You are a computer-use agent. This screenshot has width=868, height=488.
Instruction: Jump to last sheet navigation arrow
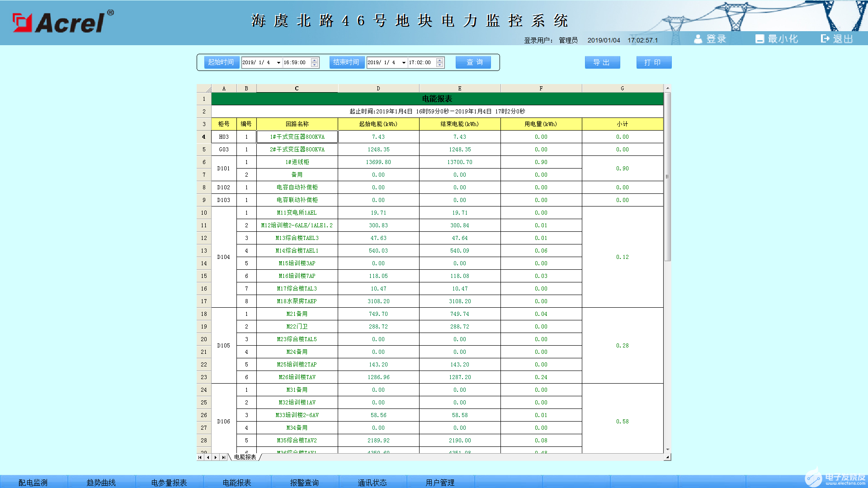[224, 457]
